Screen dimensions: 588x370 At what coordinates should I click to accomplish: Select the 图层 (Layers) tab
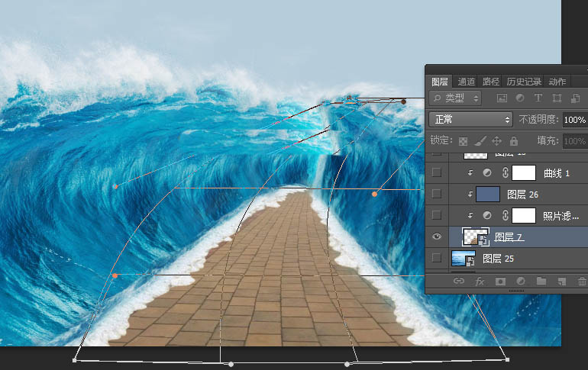point(440,82)
